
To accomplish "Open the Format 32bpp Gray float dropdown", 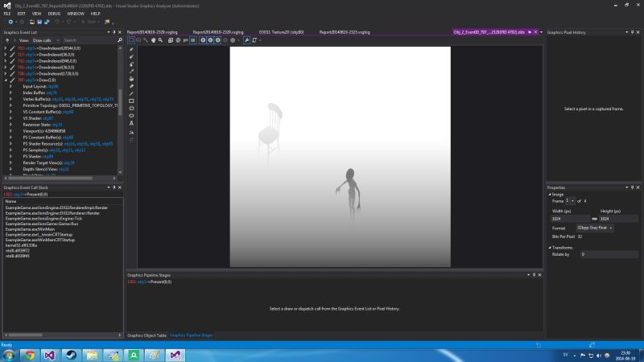I will 595,228.
